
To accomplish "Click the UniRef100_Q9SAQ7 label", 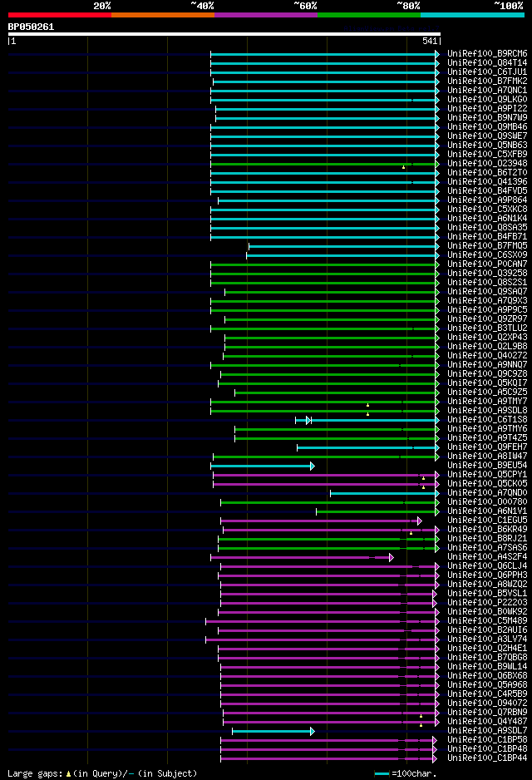I will click(487, 292).
